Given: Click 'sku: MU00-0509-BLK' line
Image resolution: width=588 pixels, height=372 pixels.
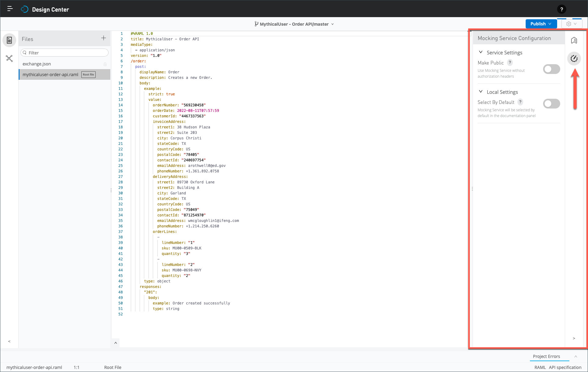Looking at the screenshot, I should (x=182, y=248).
